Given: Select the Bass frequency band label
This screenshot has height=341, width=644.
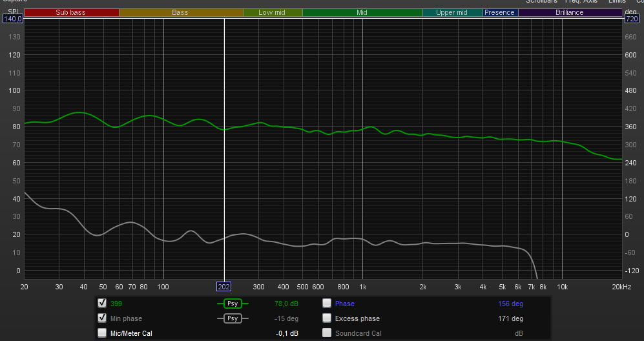Looking at the screenshot, I should click(181, 12).
